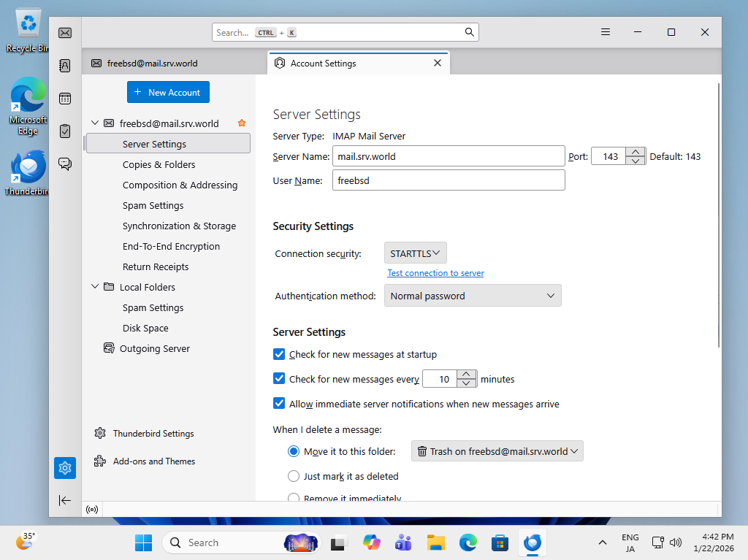Click the search magnifier icon

click(470, 32)
